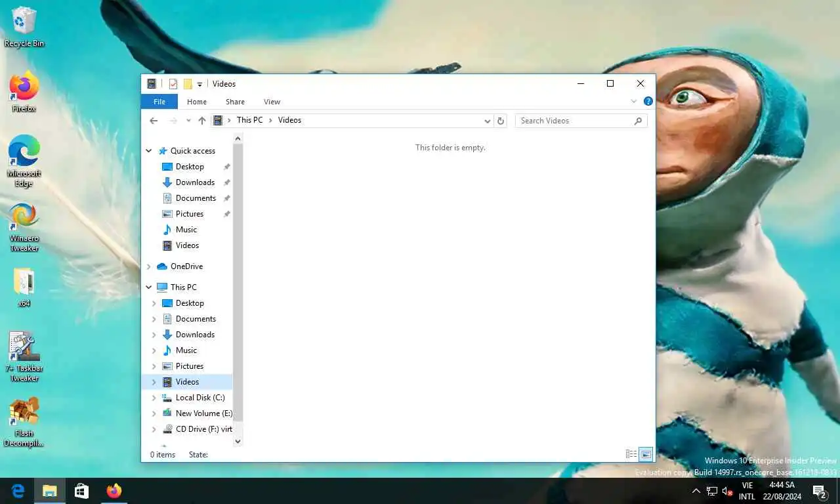This screenshot has width=840, height=504.
Task: Refresh the Videos folder
Action: coord(501,121)
